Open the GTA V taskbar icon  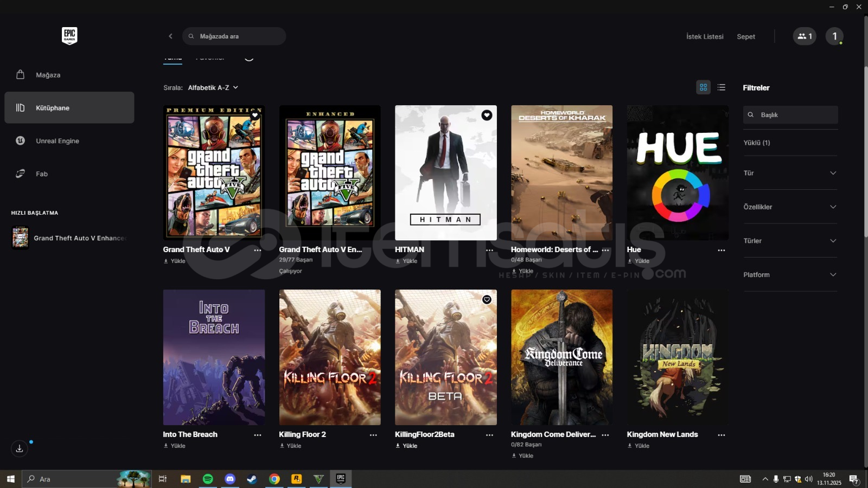tap(318, 479)
